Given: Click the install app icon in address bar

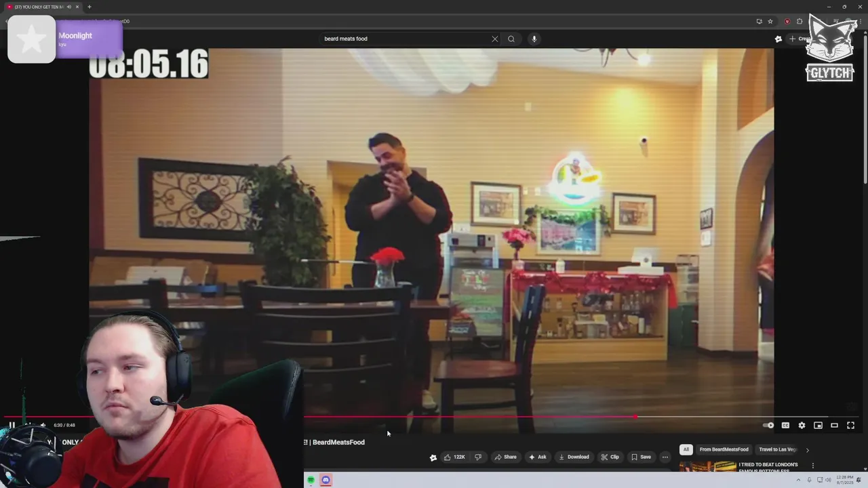Looking at the screenshot, I should coord(759,21).
